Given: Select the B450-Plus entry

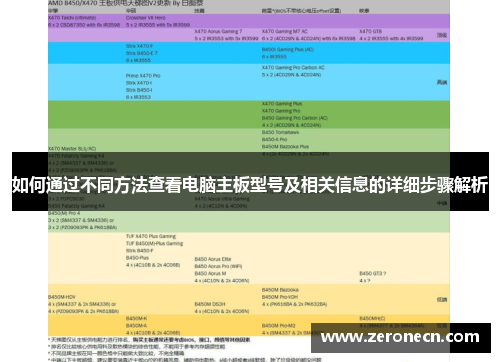Looking at the screenshot, I should 137,258.
